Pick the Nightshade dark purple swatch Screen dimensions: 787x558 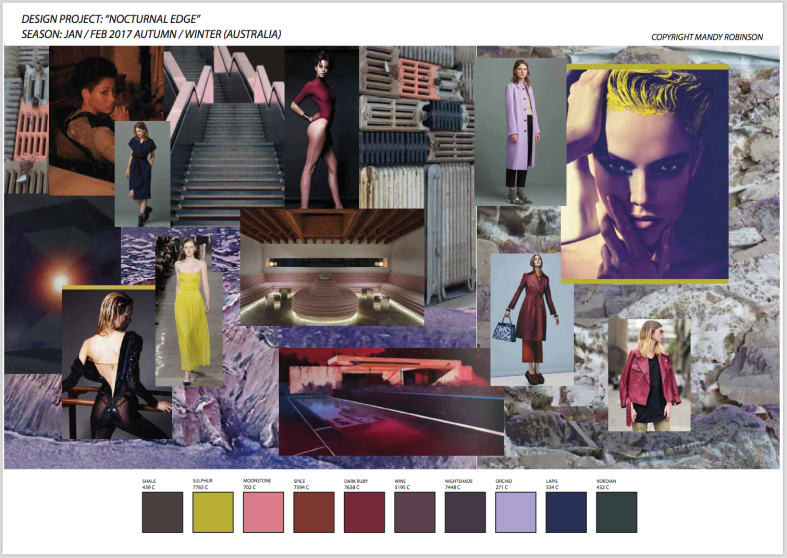[465, 512]
